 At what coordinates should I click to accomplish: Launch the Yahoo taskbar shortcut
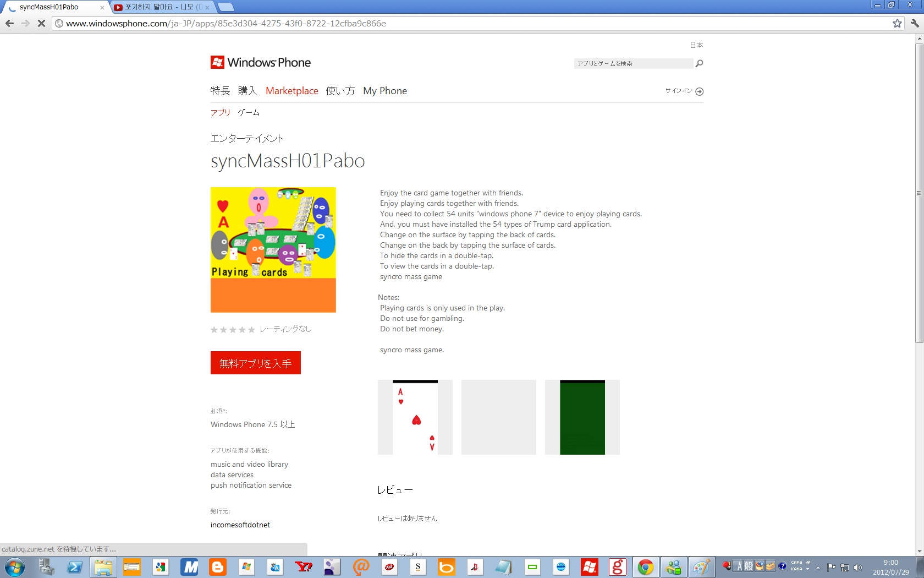304,567
